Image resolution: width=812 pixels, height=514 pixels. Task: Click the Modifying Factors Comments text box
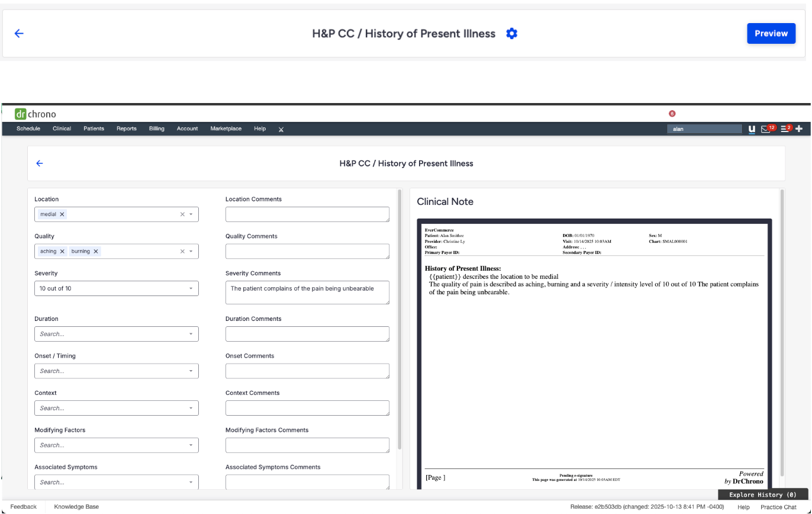pos(307,445)
